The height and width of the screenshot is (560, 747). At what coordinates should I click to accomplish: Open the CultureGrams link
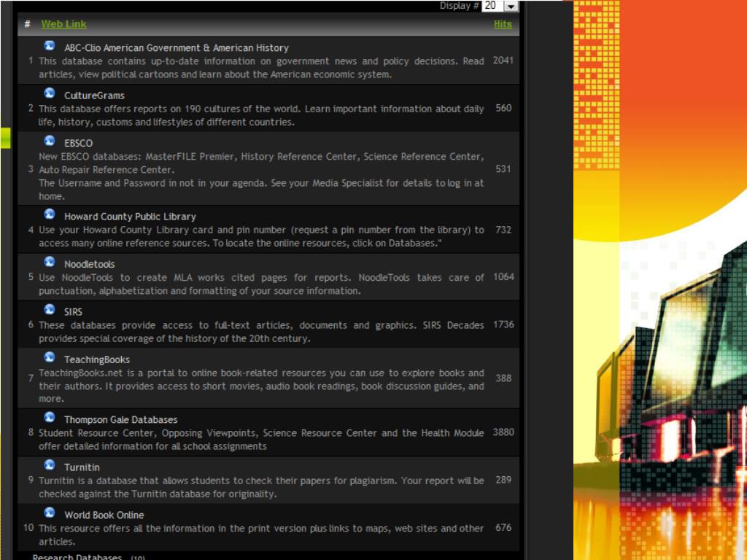(x=94, y=96)
